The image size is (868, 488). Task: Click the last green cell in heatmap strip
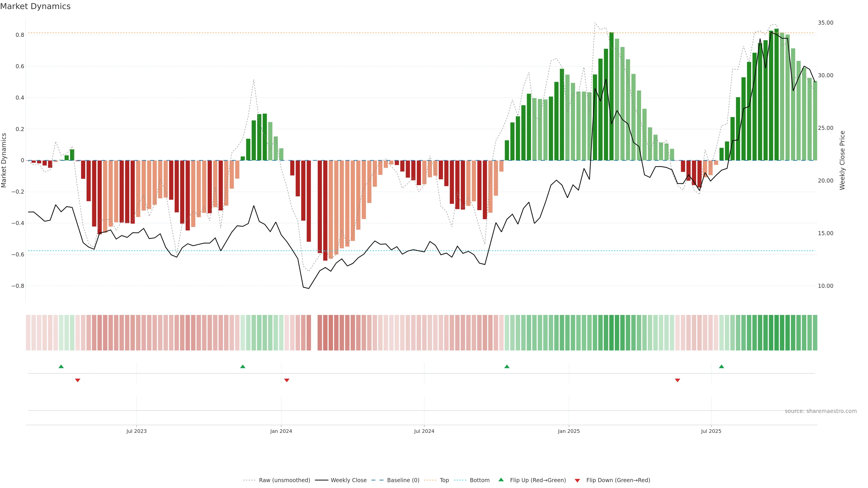pyautogui.click(x=815, y=333)
